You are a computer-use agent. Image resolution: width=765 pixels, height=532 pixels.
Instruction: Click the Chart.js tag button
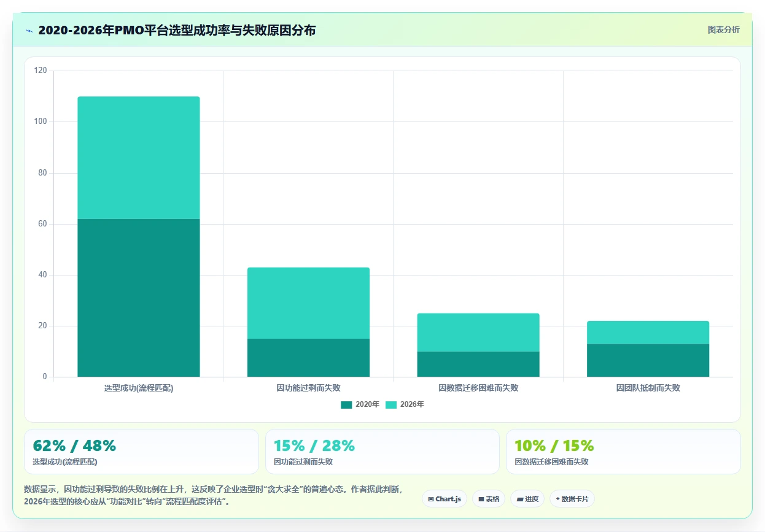[x=445, y=499]
